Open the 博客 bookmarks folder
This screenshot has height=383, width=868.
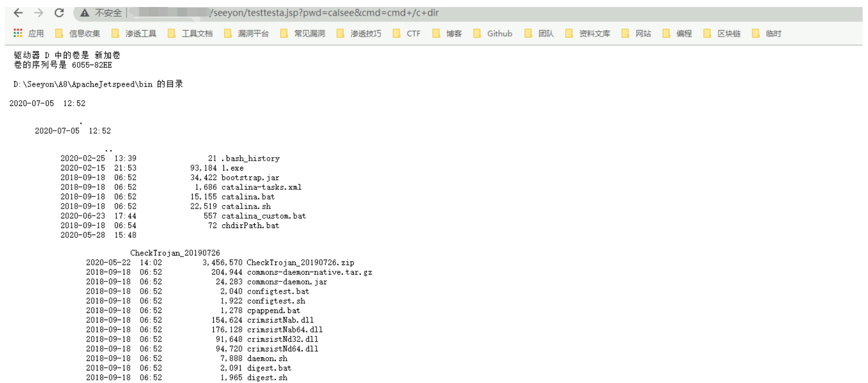[x=447, y=33]
